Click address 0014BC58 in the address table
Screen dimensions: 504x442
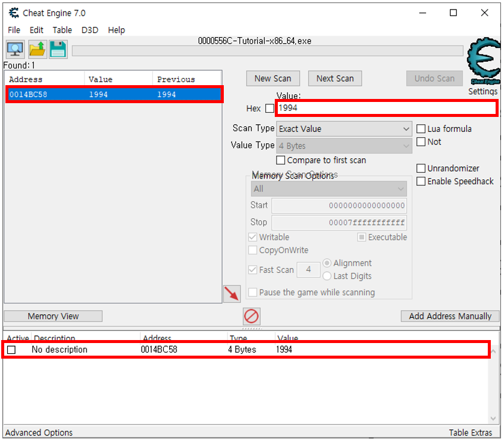point(159,350)
